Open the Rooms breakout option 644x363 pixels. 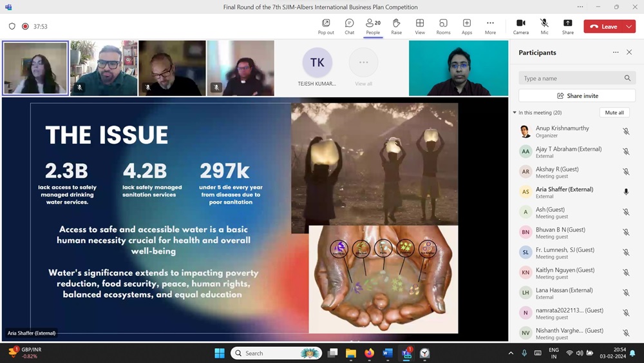(443, 26)
